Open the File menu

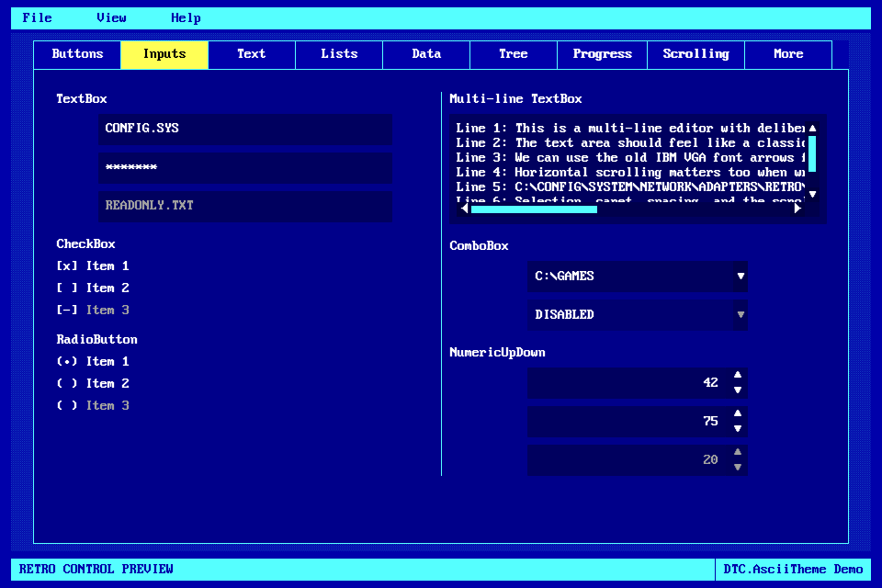click(37, 18)
